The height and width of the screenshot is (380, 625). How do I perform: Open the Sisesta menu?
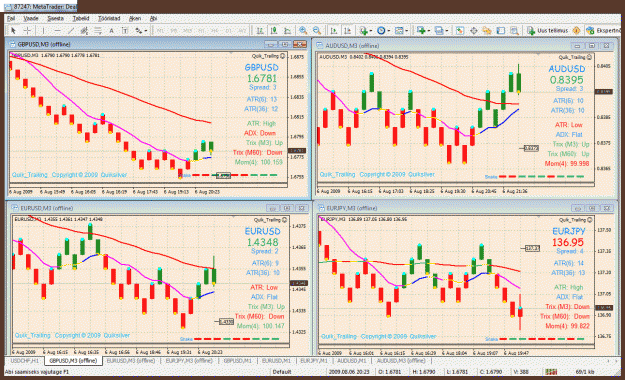click(55, 18)
